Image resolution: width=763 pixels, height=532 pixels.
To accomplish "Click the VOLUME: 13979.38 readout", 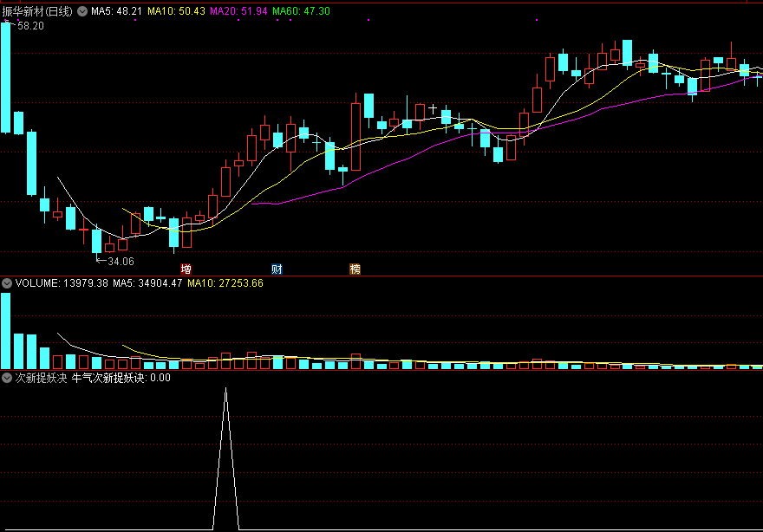I will tap(62, 283).
